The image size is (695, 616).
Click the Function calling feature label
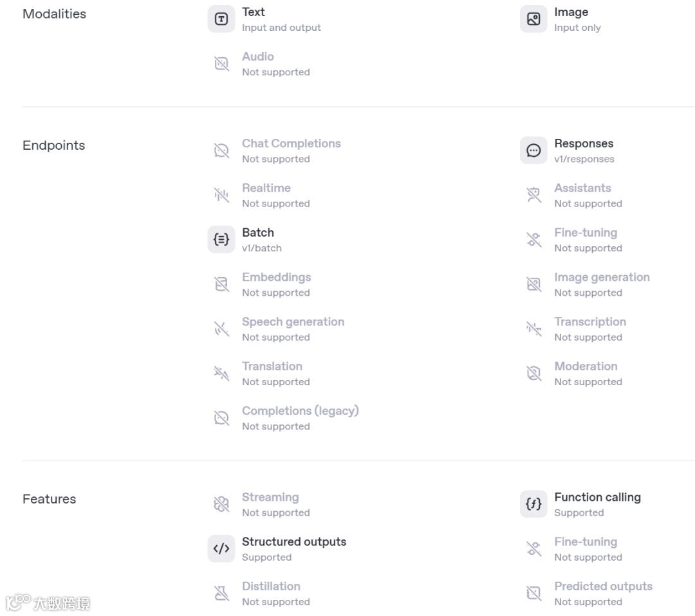point(597,497)
